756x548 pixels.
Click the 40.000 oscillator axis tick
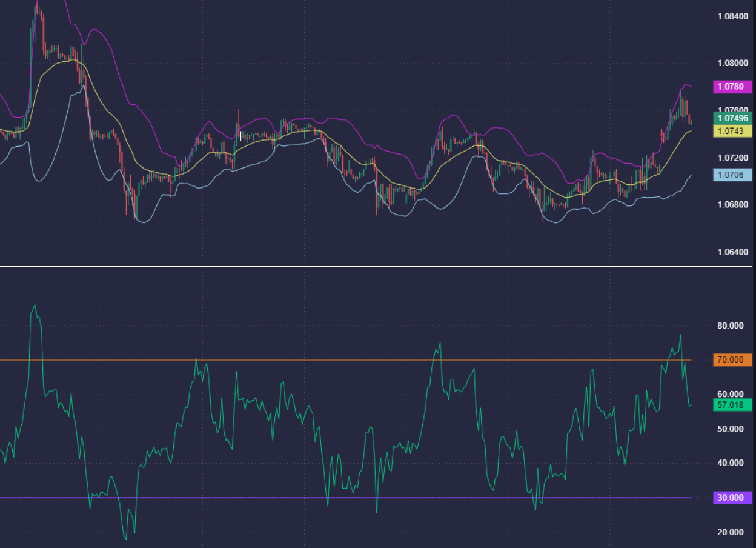[729, 463]
